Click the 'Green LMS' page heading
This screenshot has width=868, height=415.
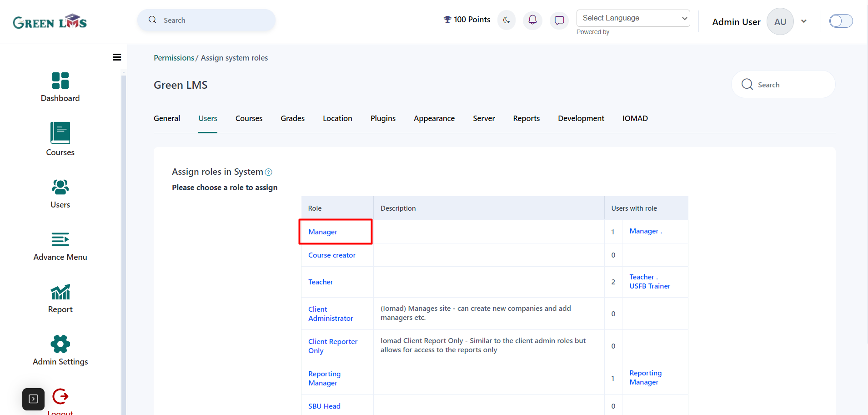point(181,85)
